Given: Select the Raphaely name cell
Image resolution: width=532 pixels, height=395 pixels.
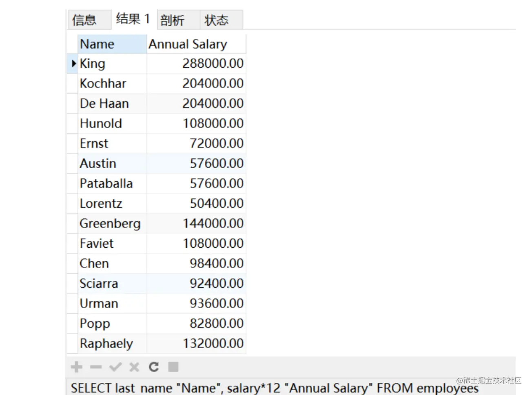Looking at the screenshot, I should [x=112, y=344].
